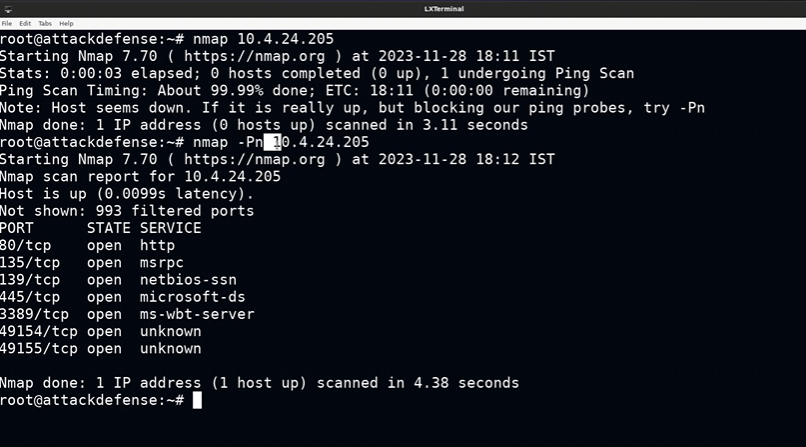Screen dimensions: 806x447
Task: Open the Tabs menu
Action: pos(46,23)
